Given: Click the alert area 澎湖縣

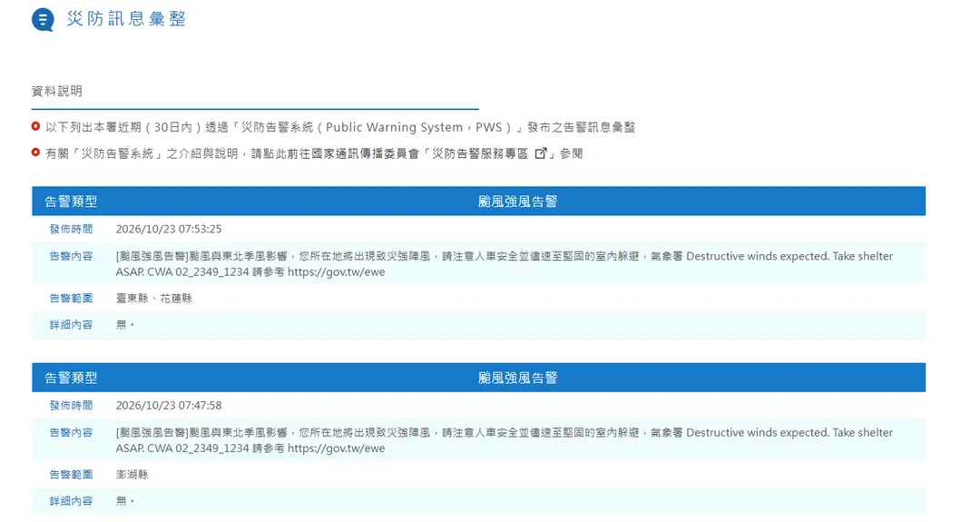Looking at the screenshot, I should (132, 475).
